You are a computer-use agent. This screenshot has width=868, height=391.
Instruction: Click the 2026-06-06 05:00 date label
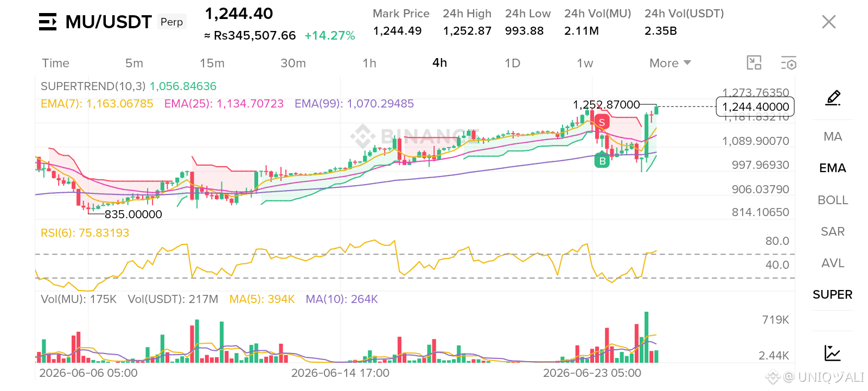(x=88, y=373)
